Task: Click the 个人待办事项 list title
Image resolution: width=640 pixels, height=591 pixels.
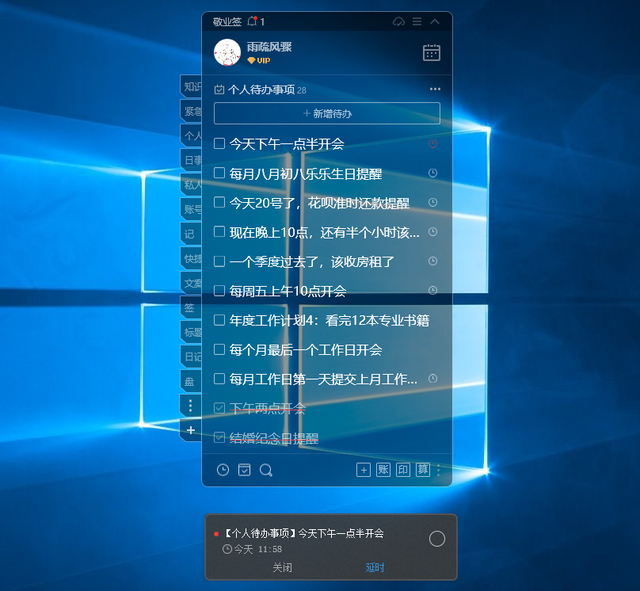Action: tap(261, 89)
